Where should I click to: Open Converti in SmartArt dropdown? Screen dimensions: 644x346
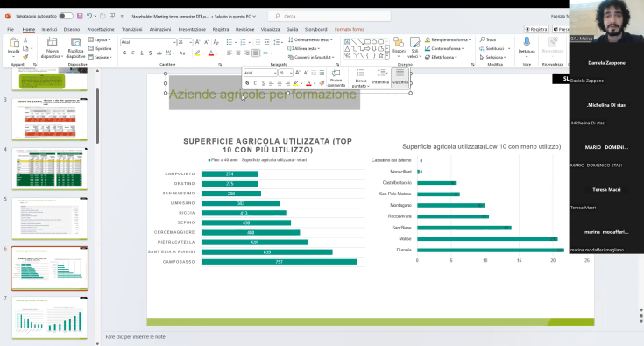click(311, 57)
